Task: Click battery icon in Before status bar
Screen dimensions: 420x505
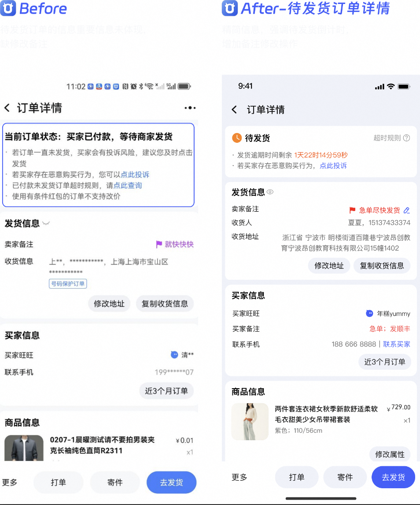Action: pyautogui.click(x=184, y=86)
